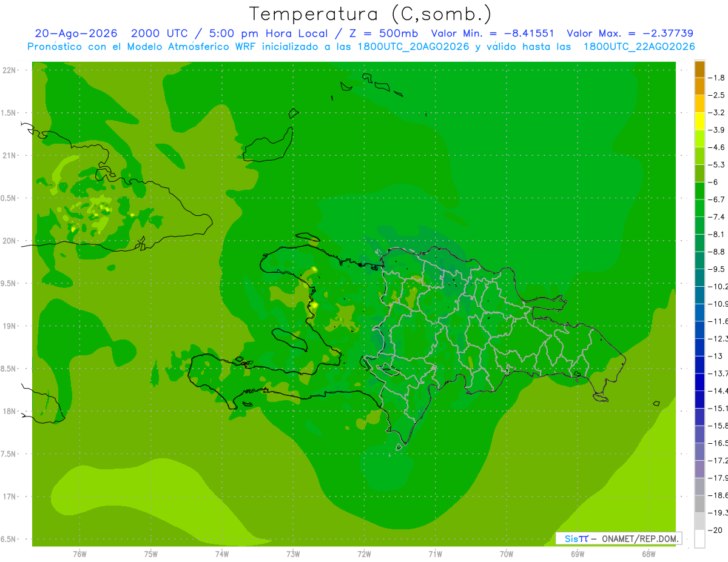Click the Valor Min. = -8.41551 reading
This screenshot has width=728, height=562.
point(492,33)
